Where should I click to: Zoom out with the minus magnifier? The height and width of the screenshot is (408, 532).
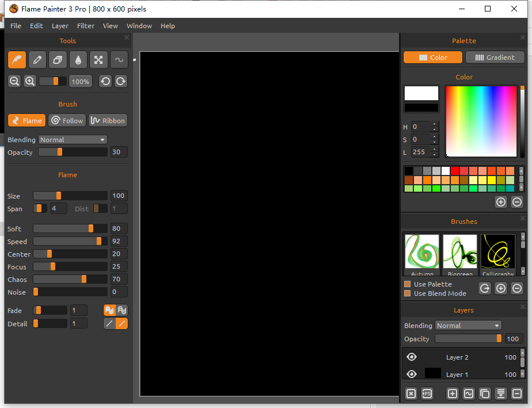coord(14,81)
